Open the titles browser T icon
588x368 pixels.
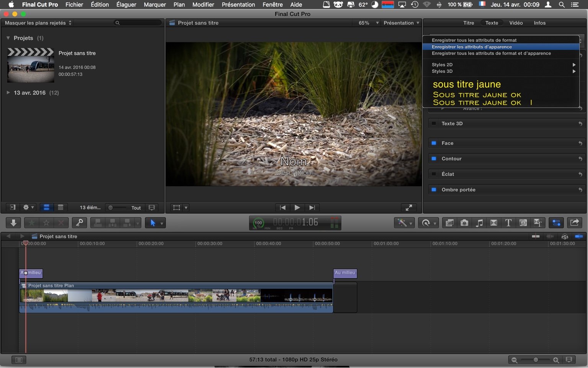pos(508,223)
